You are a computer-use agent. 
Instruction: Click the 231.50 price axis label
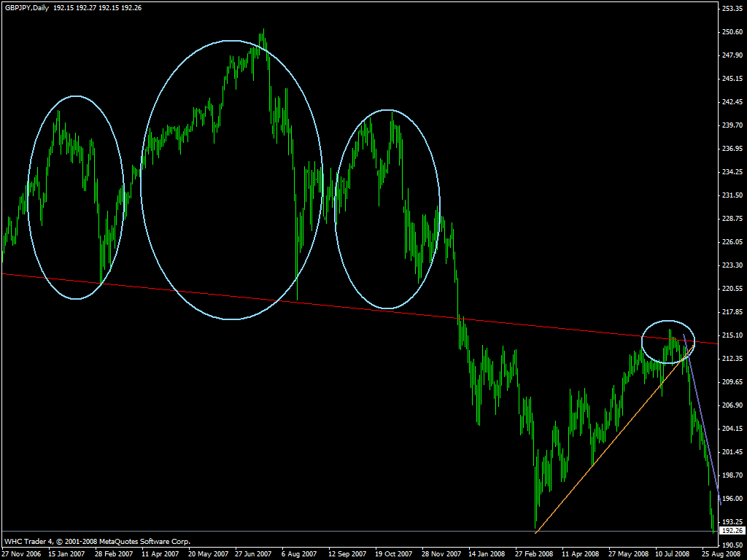pos(732,195)
